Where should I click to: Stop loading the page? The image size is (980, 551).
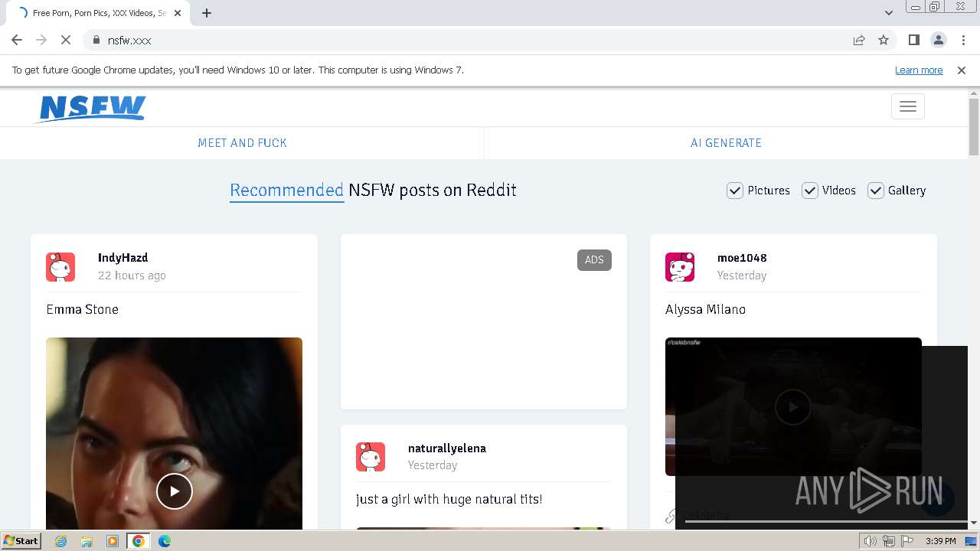66,40
